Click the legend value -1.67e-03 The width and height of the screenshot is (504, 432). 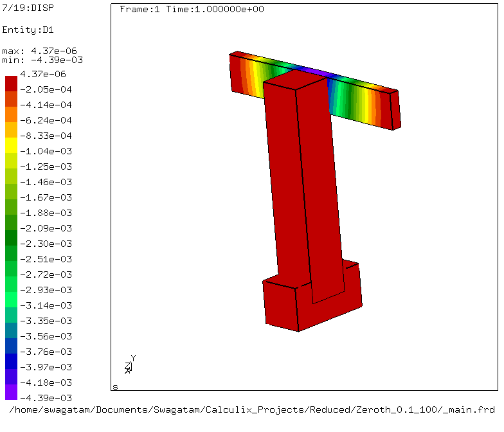point(46,197)
